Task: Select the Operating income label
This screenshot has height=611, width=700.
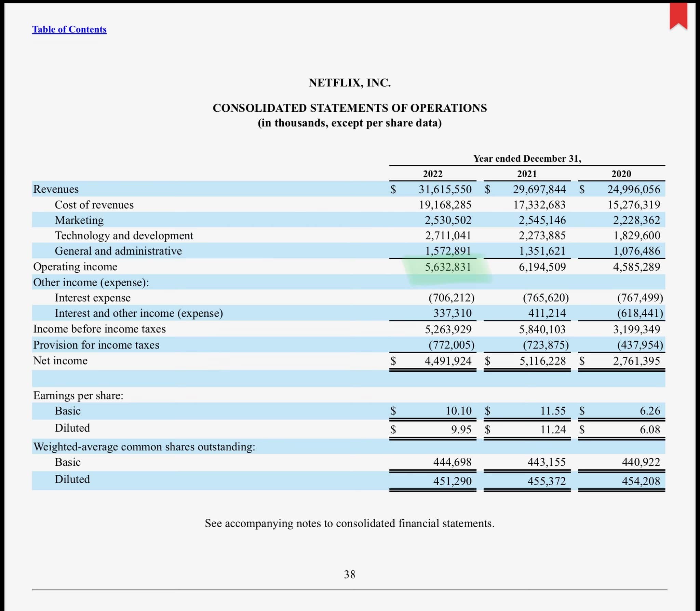Action: click(75, 267)
